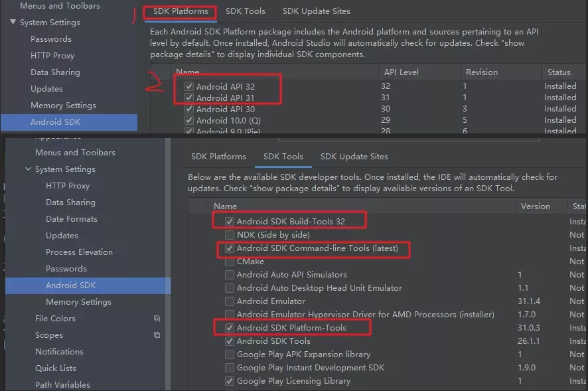Open Quick Lists settings
The width and height of the screenshot is (588, 391).
[56, 368]
